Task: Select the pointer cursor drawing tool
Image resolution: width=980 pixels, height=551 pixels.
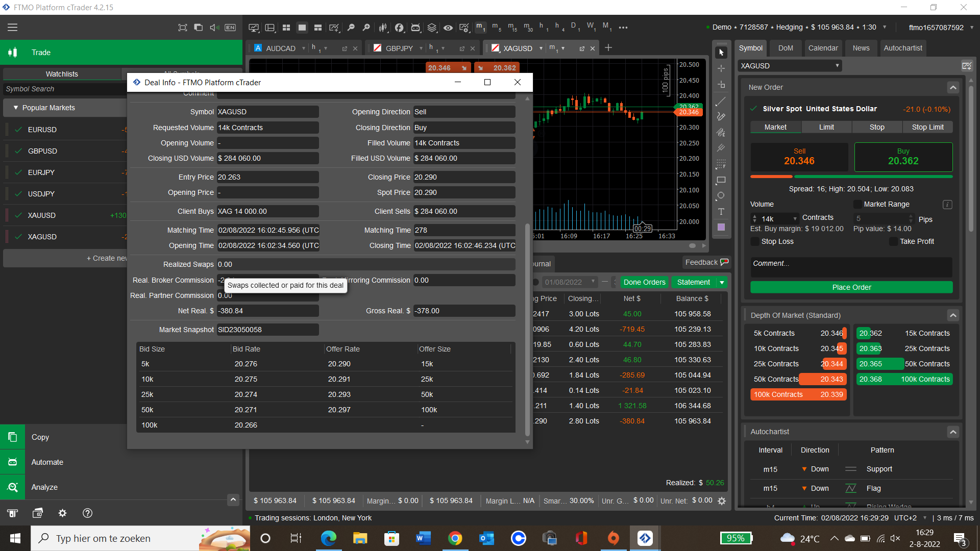Action: point(721,53)
